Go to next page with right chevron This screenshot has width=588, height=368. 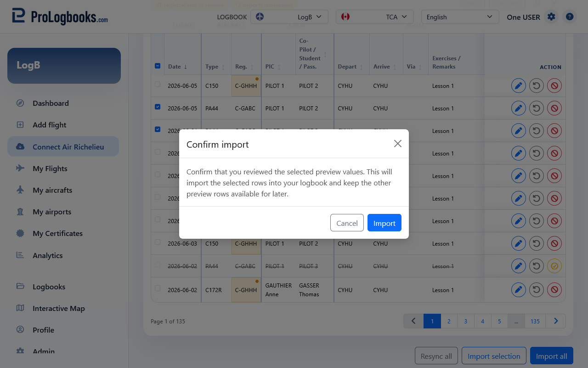(x=556, y=321)
